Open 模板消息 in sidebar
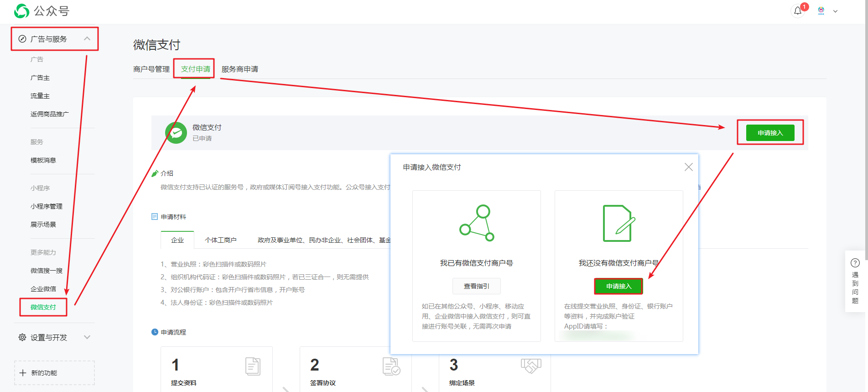Image resolution: width=868 pixels, height=392 pixels. tap(43, 160)
